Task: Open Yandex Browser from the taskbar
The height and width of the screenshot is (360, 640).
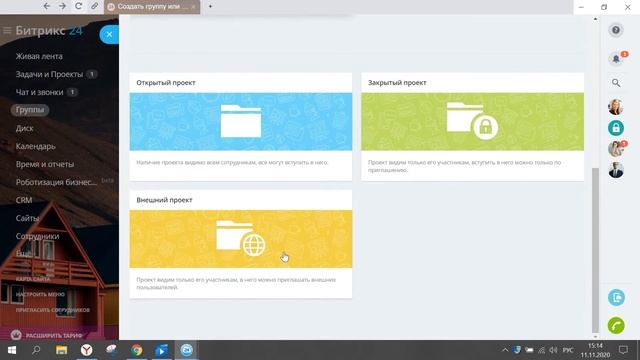Action: click(x=87, y=350)
